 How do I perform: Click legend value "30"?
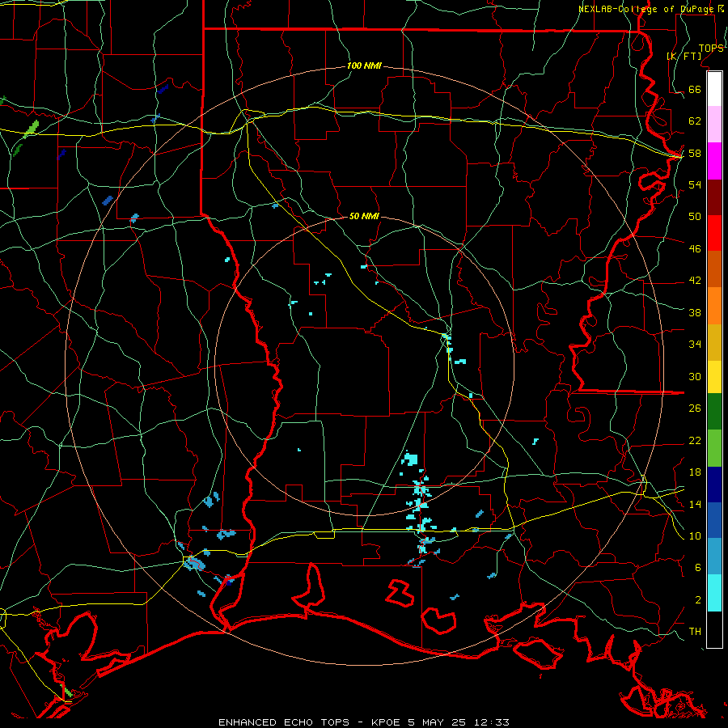point(695,376)
